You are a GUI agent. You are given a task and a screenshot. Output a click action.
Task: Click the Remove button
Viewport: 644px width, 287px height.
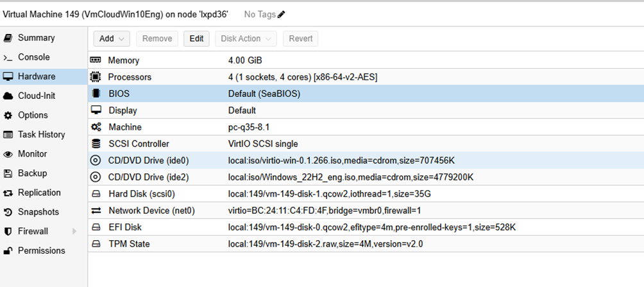tap(157, 39)
